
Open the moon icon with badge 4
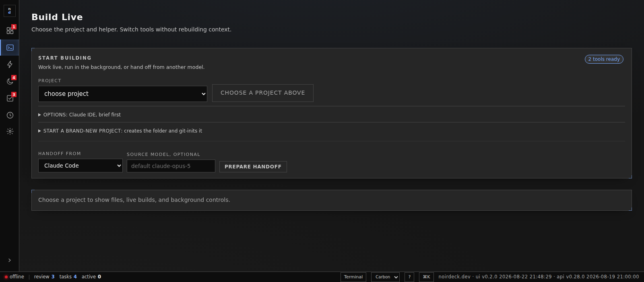pyautogui.click(x=10, y=81)
